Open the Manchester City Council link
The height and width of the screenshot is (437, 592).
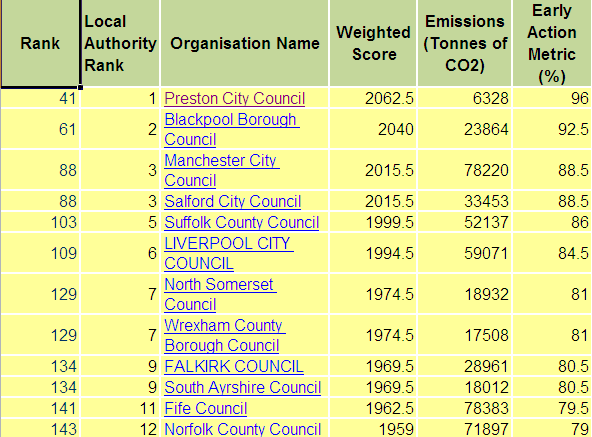(x=222, y=170)
